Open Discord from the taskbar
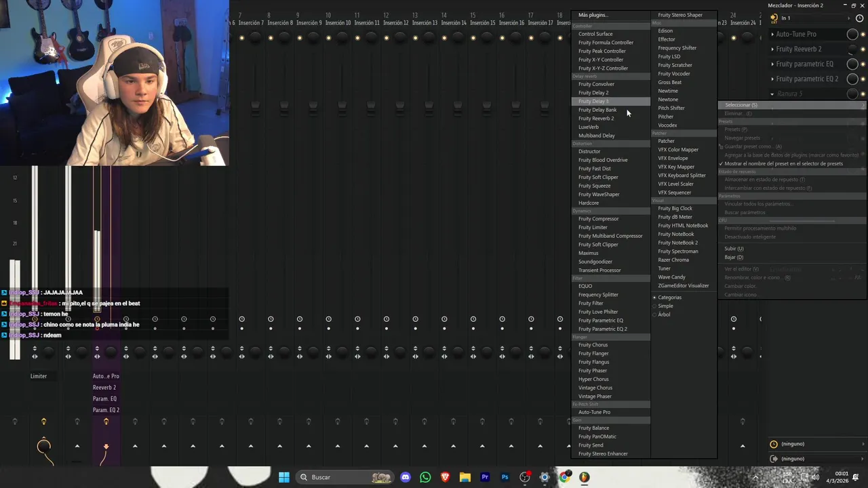This screenshot has height=488, width=868. [x=406, y=477]
